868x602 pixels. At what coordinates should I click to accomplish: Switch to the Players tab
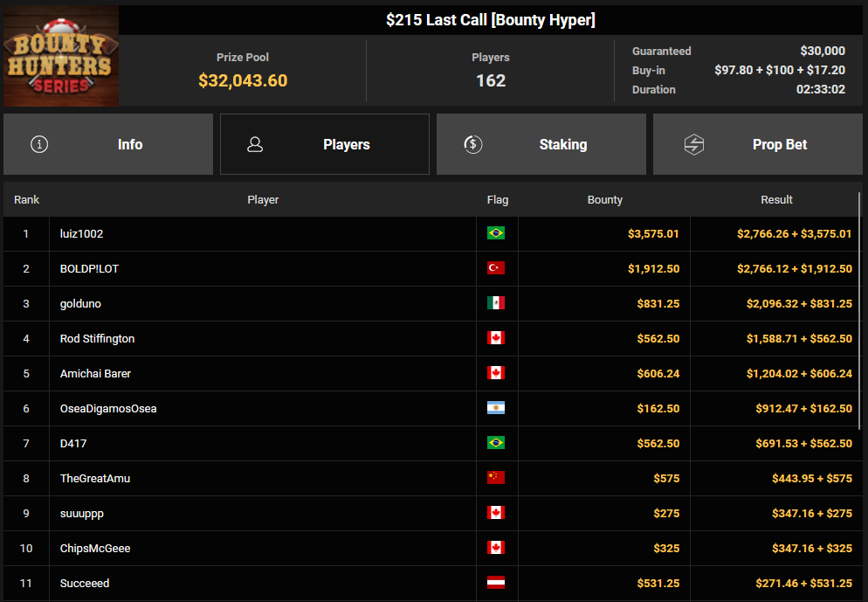click(325, 144)
